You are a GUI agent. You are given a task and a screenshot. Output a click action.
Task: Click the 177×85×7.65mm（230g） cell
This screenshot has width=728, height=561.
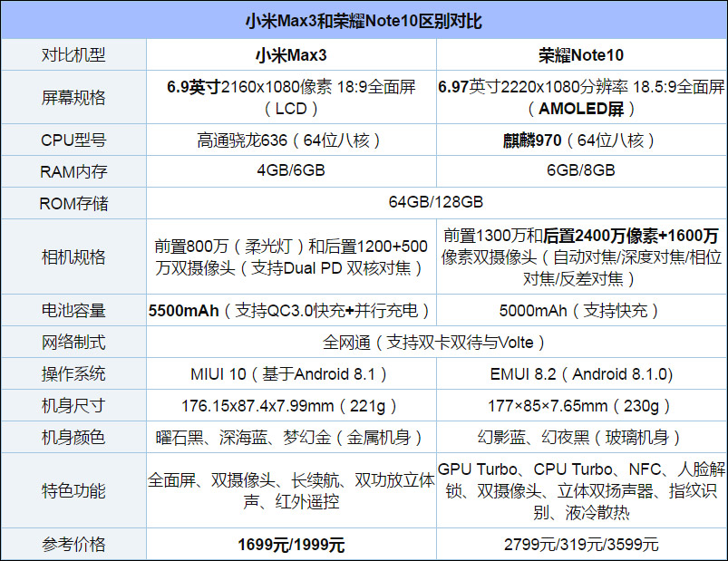point(579,406)
